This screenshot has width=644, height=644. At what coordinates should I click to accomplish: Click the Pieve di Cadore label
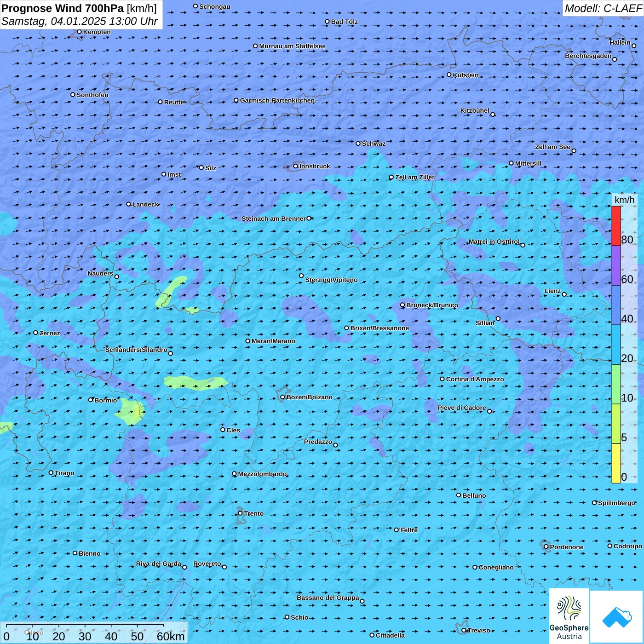[x=461, y=408]
